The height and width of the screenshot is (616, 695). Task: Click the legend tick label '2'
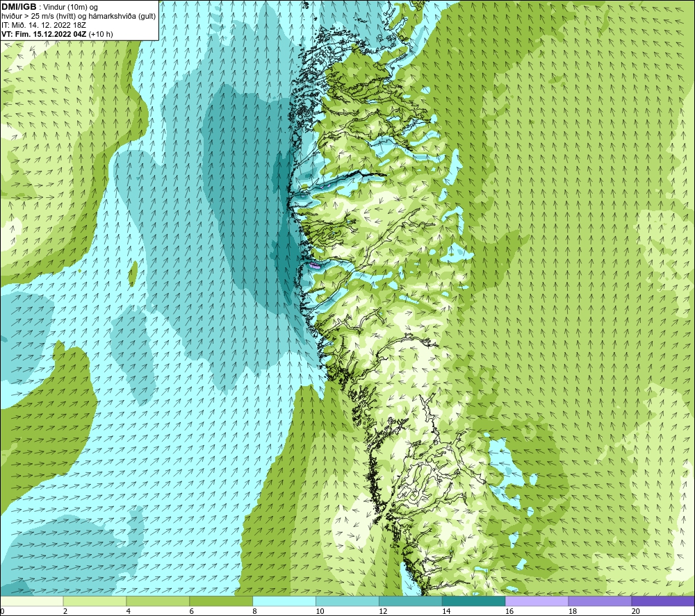pyautogui.click(x=65, y=612)
